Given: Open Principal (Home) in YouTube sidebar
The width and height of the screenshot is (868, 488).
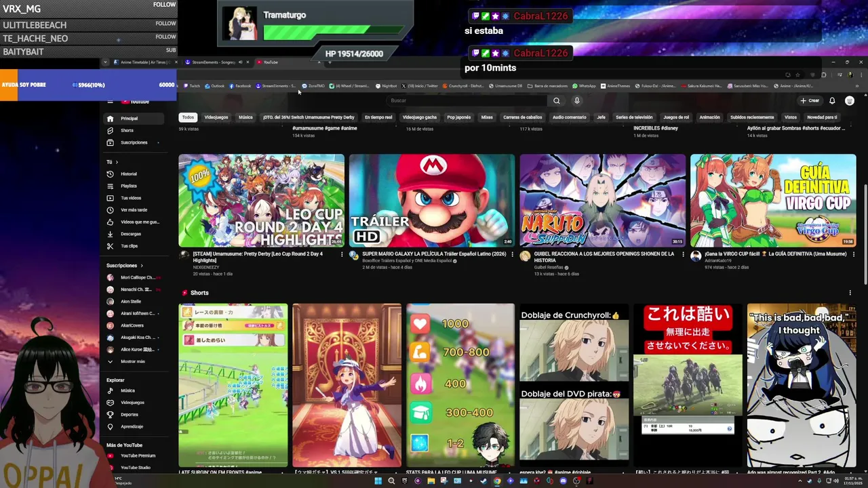Looking at the screenshot, I should pyautogui.click(x=134, y=119).
